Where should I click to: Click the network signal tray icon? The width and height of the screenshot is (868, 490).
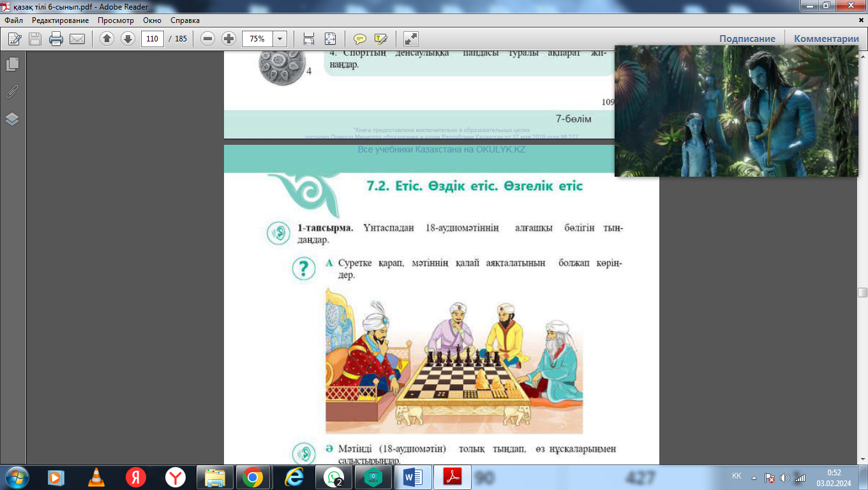click(x=800, y=477)
